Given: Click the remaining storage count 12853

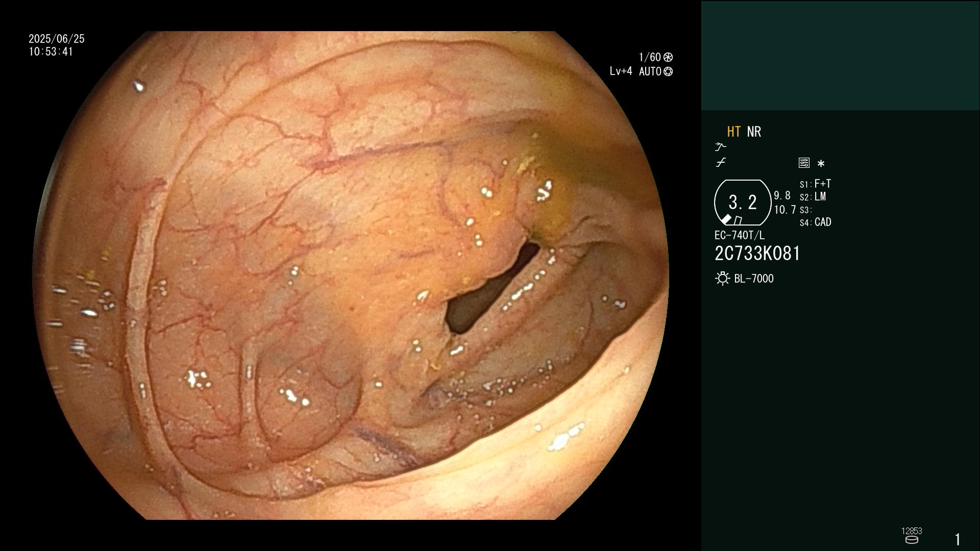Looking at the screenshot, I should tap(912, 531).
